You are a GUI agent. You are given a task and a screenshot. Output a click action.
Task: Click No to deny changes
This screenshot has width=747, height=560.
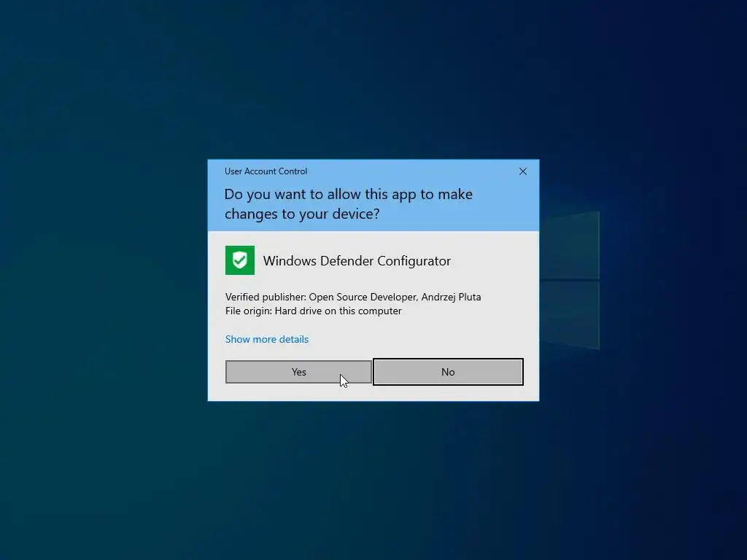448,372
